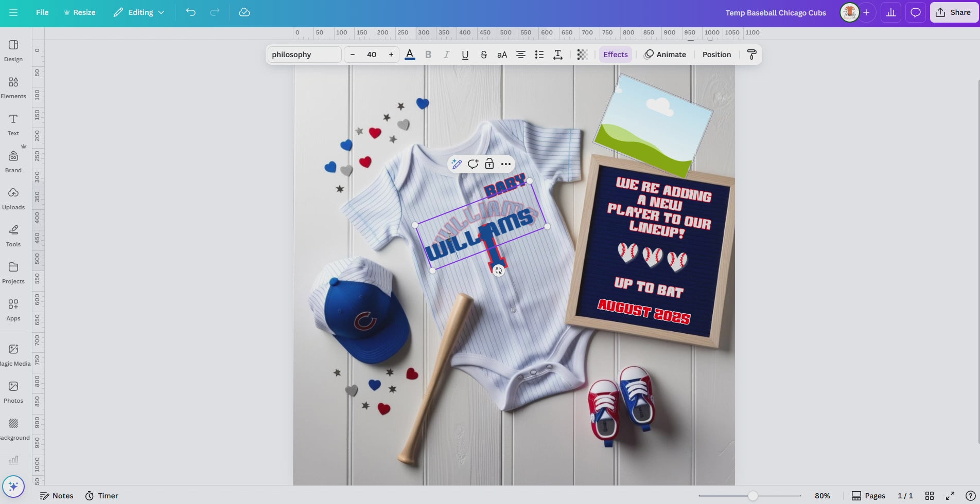The width and height of the screenshot is (980, 504).
Task: Open the Elements panel in sidebar
Action: (x=13, y=87)
